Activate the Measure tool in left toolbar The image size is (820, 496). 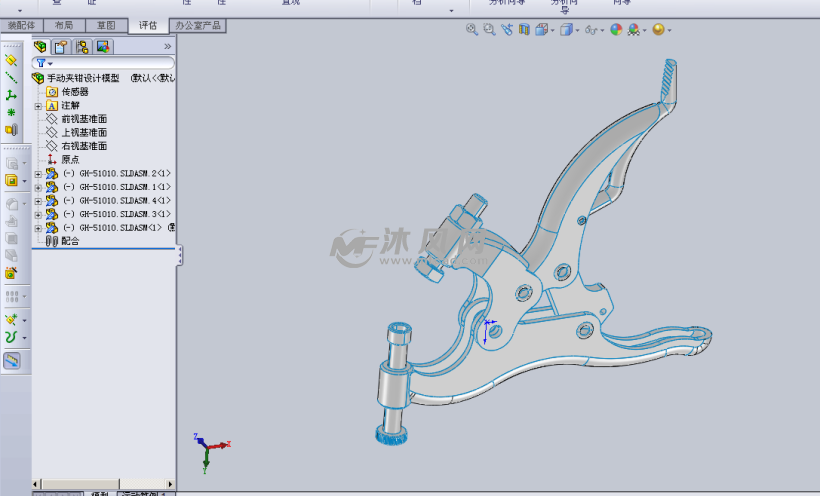pos(12,361)
